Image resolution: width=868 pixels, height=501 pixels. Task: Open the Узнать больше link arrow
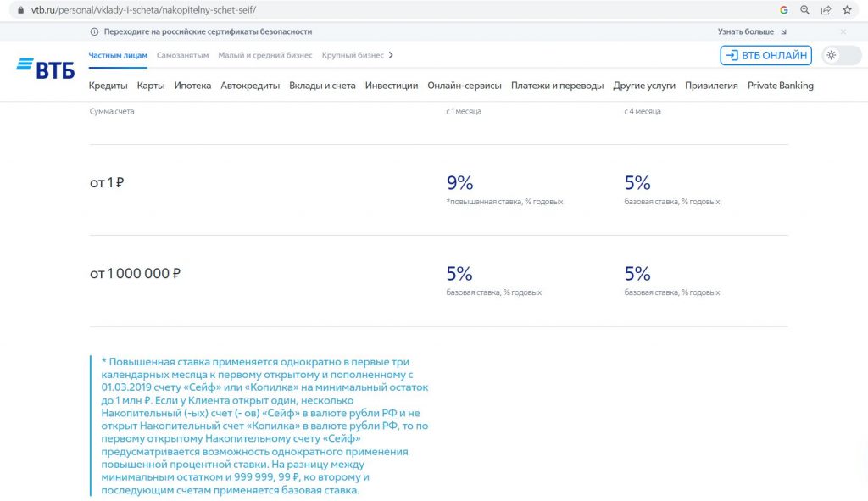pos(784,32)
